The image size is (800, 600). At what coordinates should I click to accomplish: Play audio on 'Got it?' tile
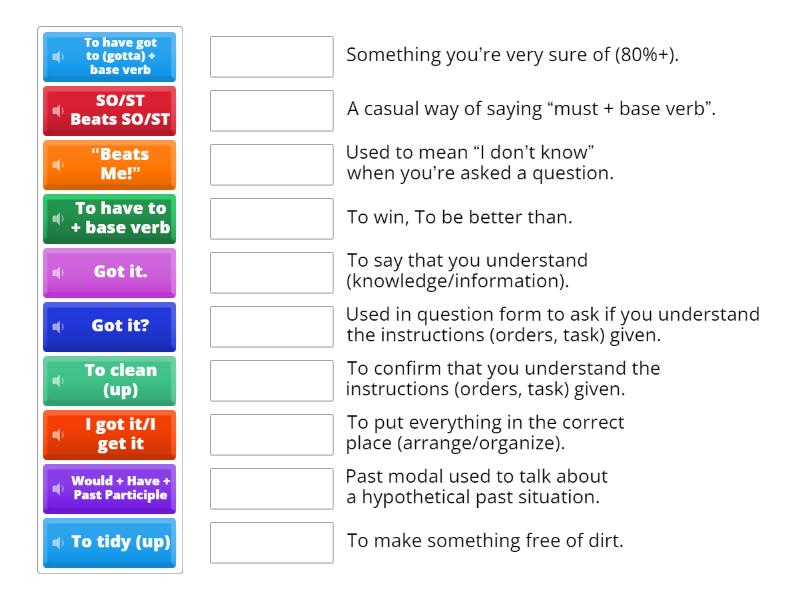58,327
